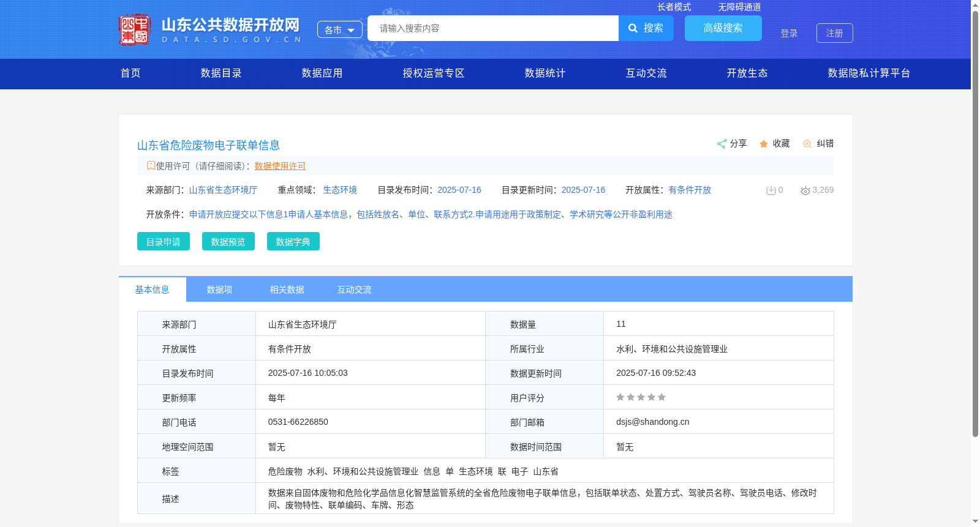Click the download count icon
Screen dimensions: 980x527
coord(771,190)
